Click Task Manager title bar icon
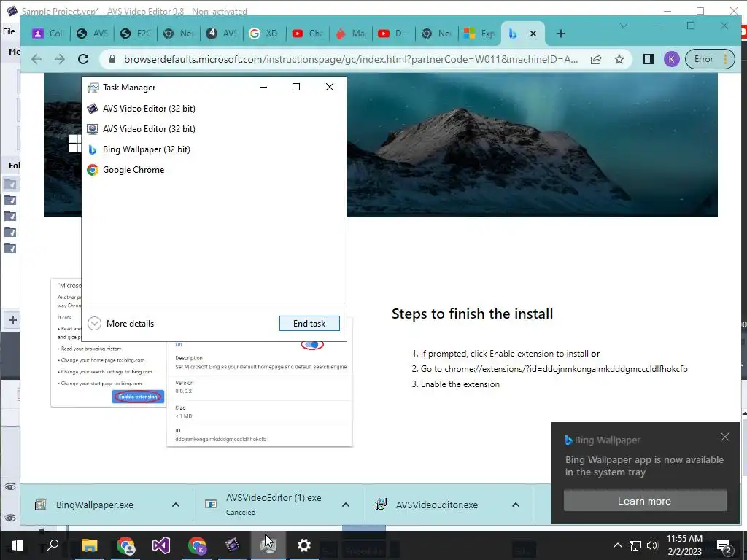The height and width of the screenshot is (560, 747). (x=93, y=87)
